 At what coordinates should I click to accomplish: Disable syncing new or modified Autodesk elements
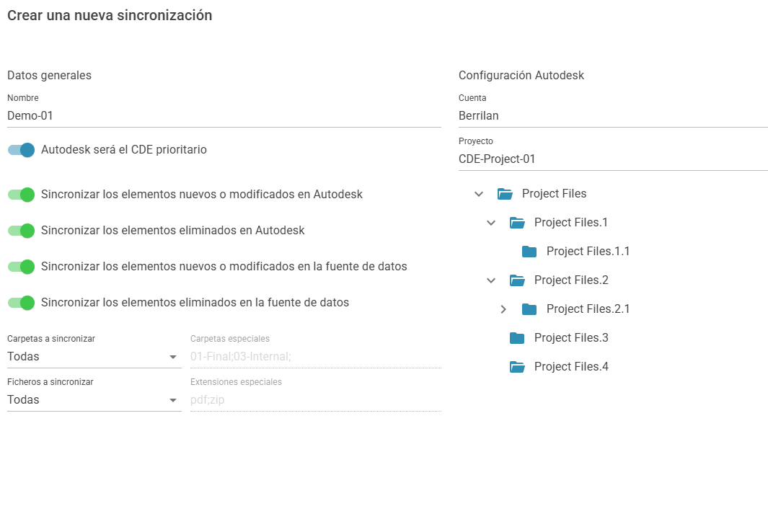[x=22, y=195]
